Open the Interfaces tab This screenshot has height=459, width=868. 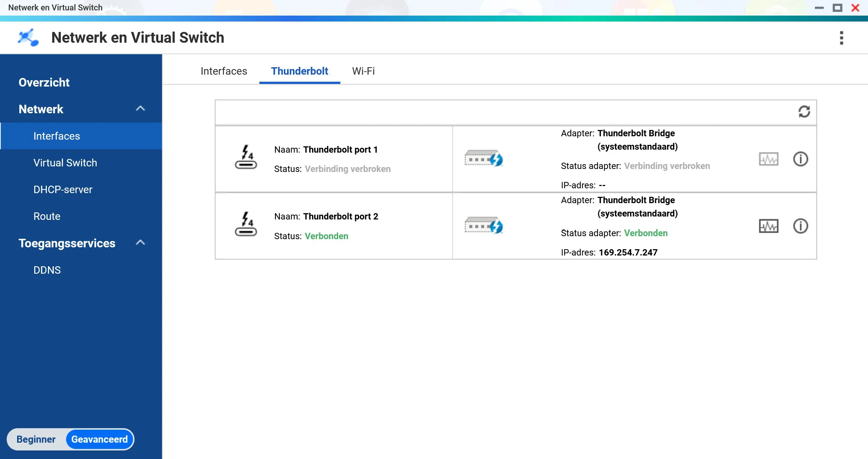point(224,71)
